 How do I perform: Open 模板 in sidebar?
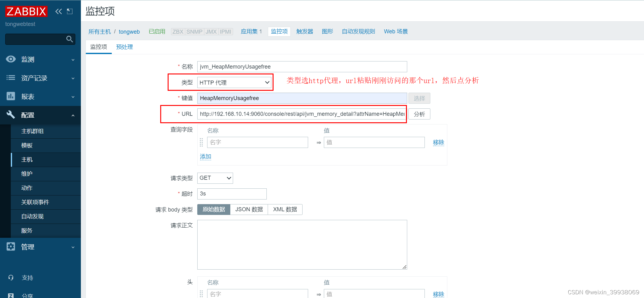click(46, 145)
